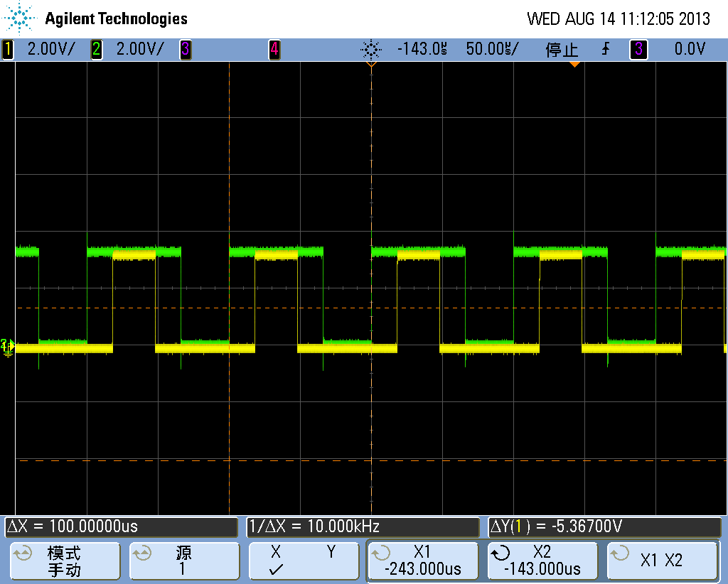The image size is (728, 584).
Task: Click the orange trigger time-reference triangle above the grid
Action: pyautogui.click(x=574, y=64)
